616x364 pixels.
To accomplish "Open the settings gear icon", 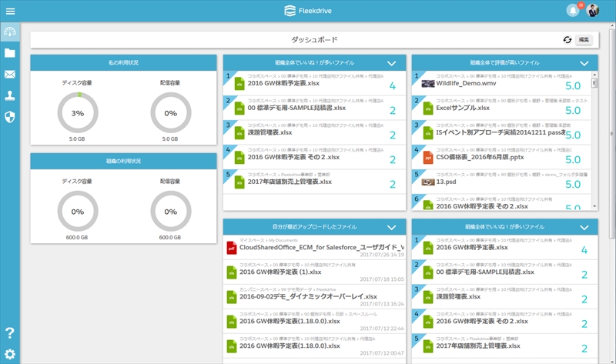I will (x=10, y=354).
